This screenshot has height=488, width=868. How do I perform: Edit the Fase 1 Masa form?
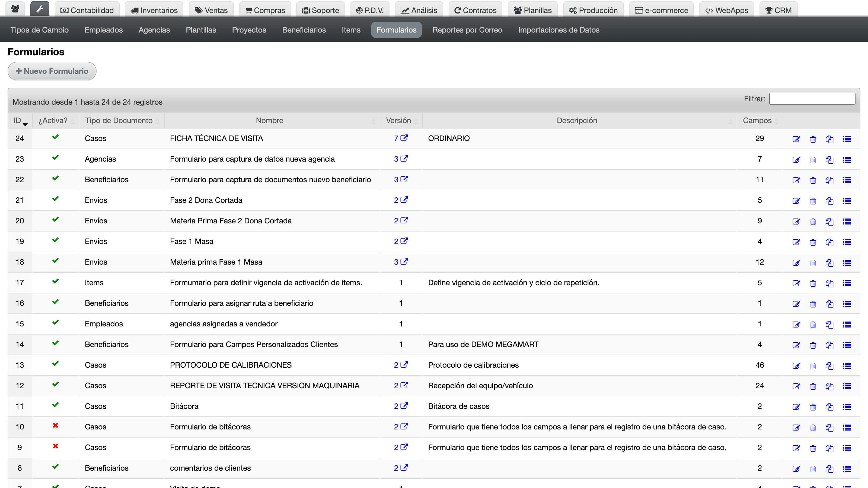pos(796,242)
